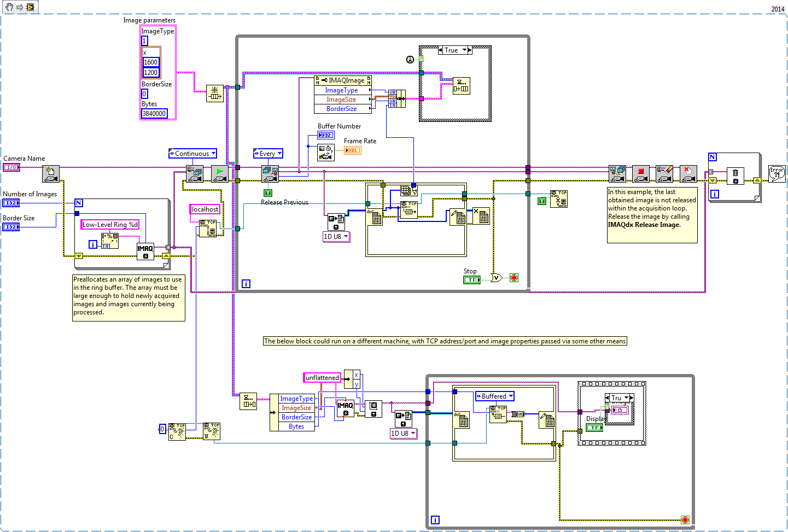This screenshot has height=532, width=788.
Task: Edit the Low-Level Ring %d string constant
Action: 110,225
